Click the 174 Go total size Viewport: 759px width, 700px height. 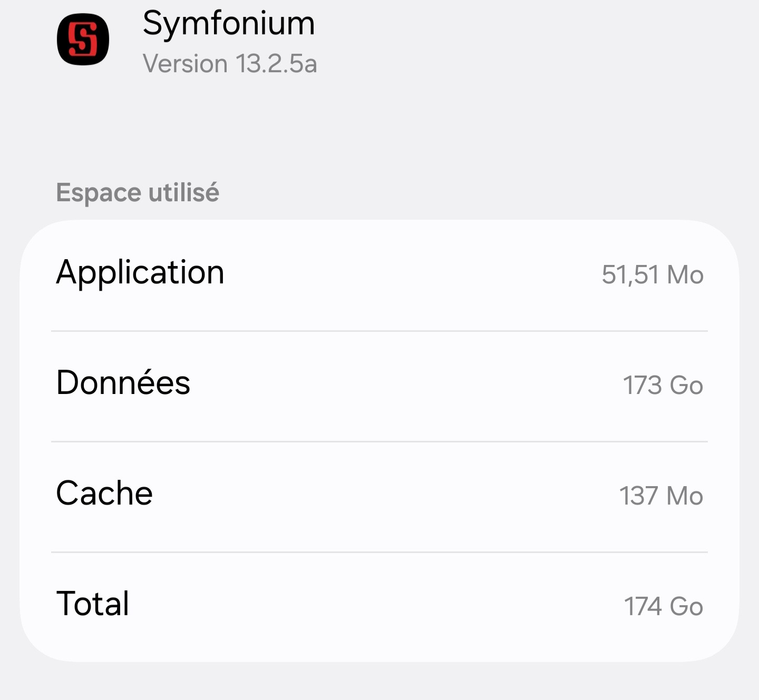coord(663,607)
